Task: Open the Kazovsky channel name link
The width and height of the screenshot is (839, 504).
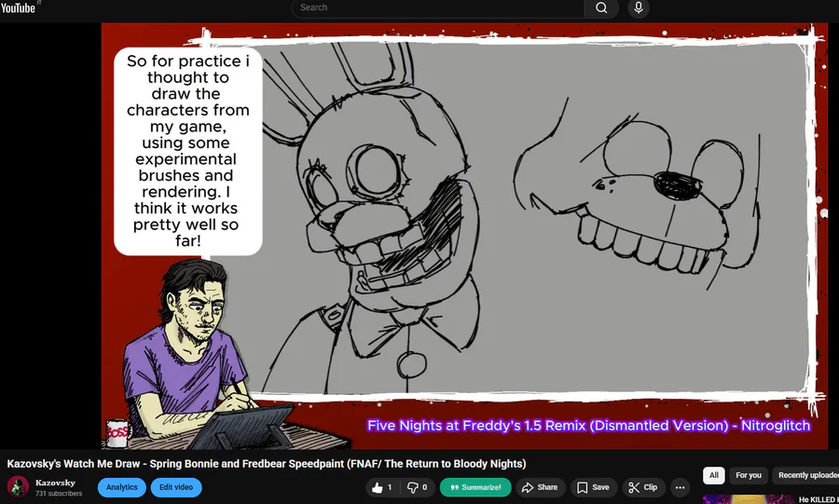Action: click(x=55, y=483)
